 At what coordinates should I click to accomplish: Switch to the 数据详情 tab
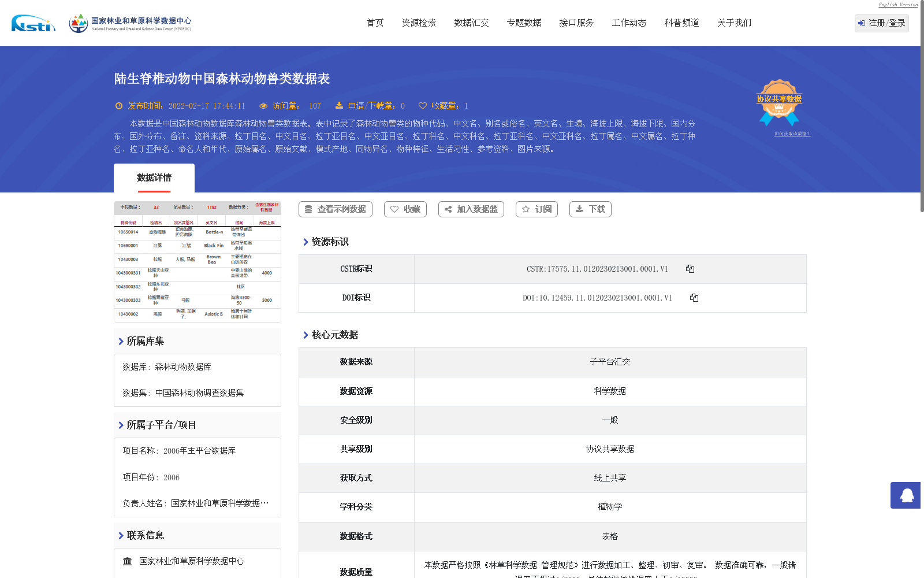point(154,178)
